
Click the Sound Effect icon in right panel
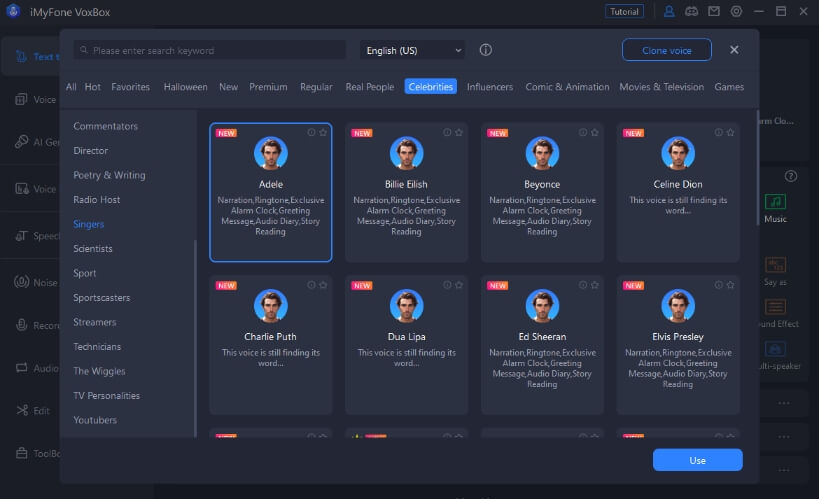(x=775, y=307)
